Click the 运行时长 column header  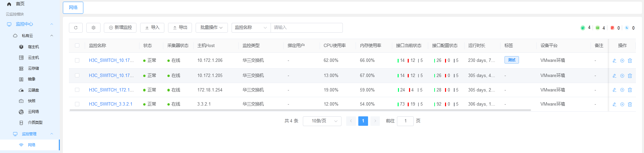coord(477,45)
